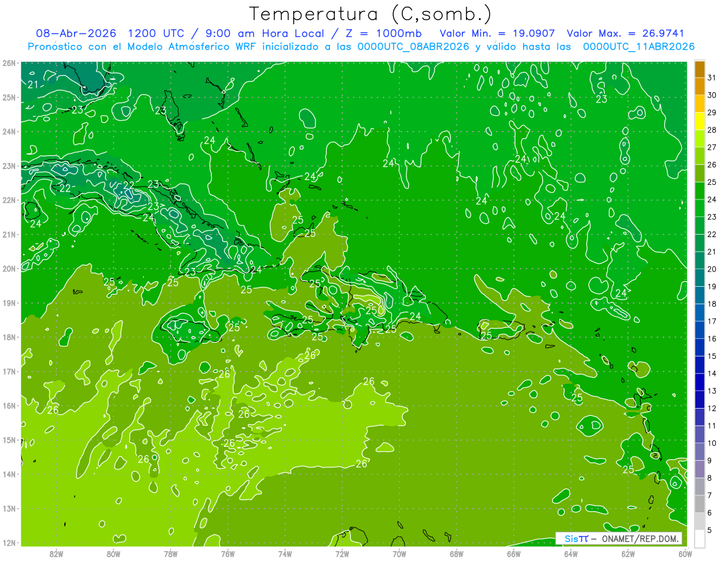Click the 12N latitude axis label
Image resolution: width=728 pixels, height=562 pixels.
tap(9, 543)
